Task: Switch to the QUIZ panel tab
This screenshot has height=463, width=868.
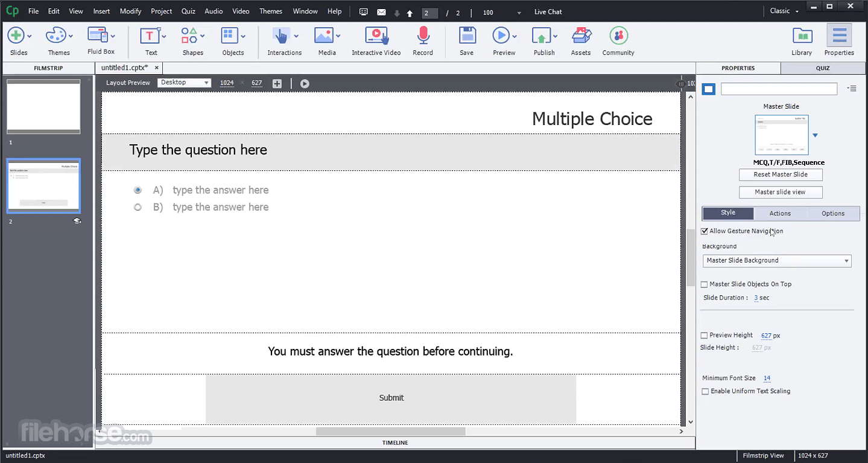Action: click(x=823, y=68)
